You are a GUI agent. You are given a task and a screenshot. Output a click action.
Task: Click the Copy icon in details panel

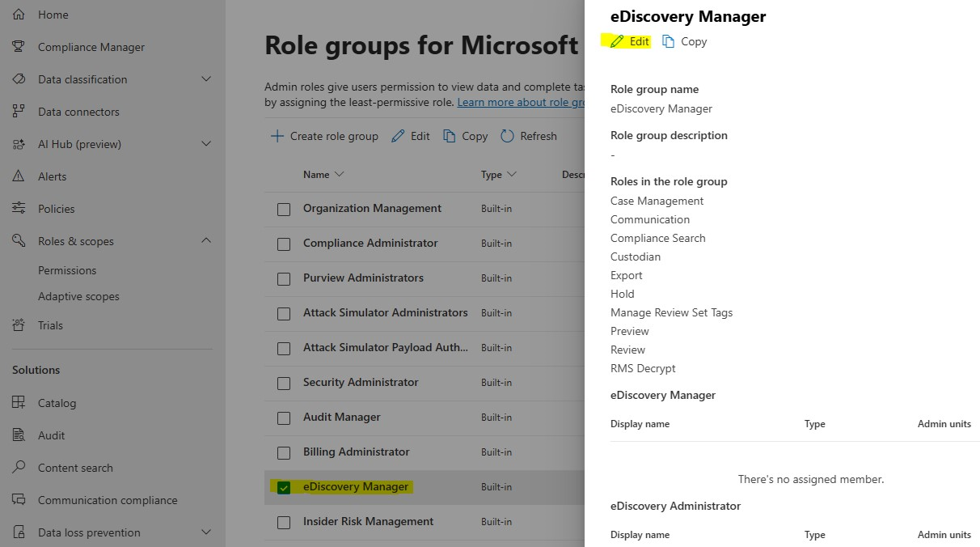point(669,41)
